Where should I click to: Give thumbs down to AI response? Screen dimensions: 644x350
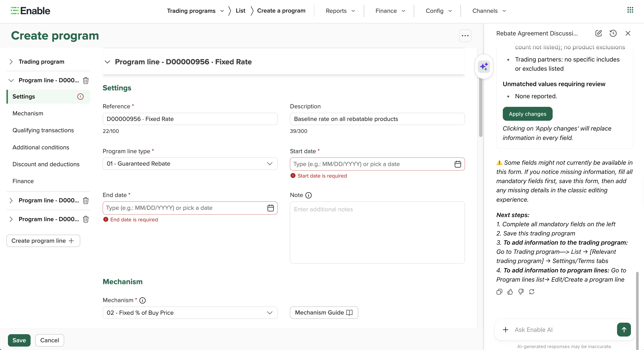tap(521, 292)
